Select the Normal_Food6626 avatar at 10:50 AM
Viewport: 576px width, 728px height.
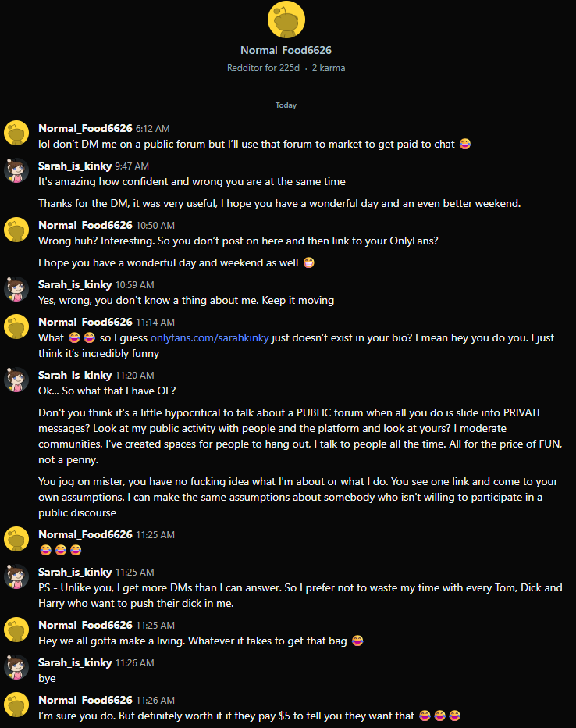pos(17,230)
